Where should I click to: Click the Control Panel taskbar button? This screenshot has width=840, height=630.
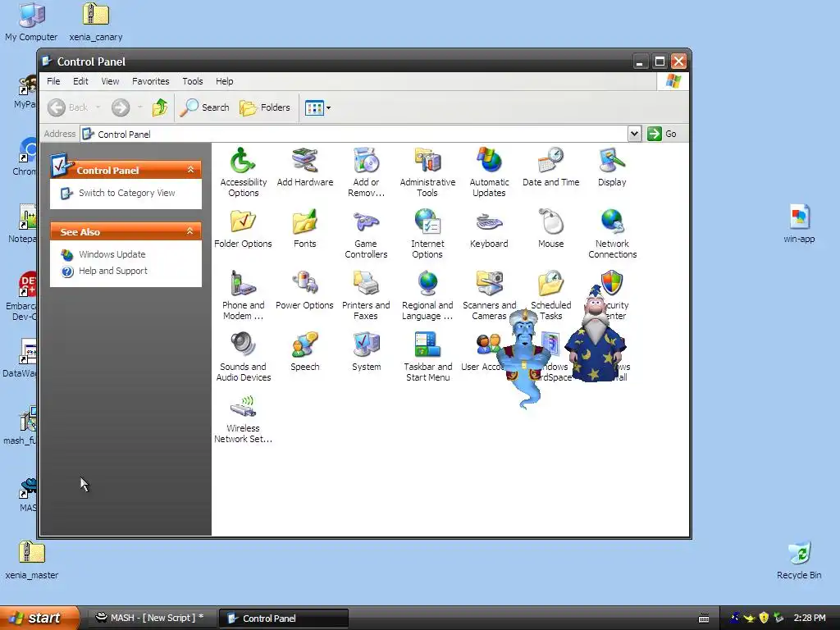tap(284, 619)
